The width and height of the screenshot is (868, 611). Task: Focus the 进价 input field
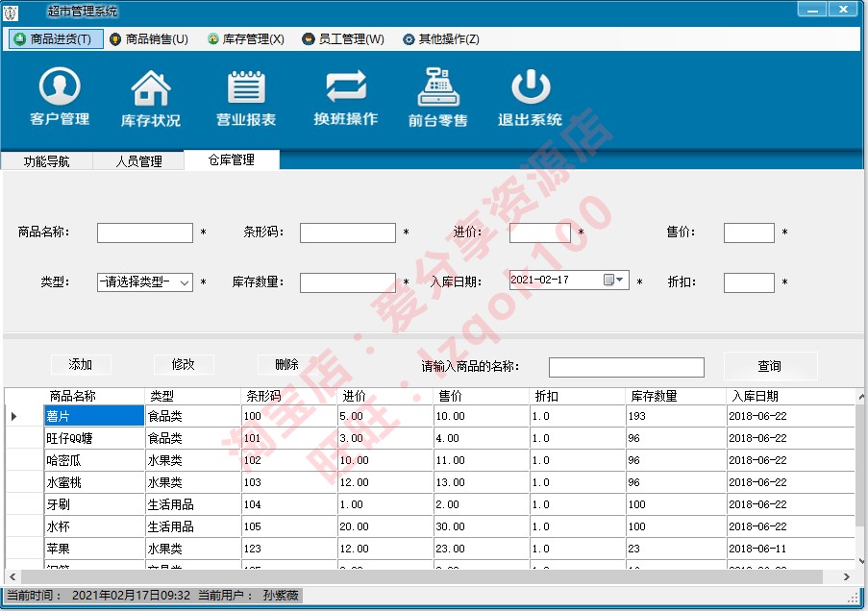539,233
